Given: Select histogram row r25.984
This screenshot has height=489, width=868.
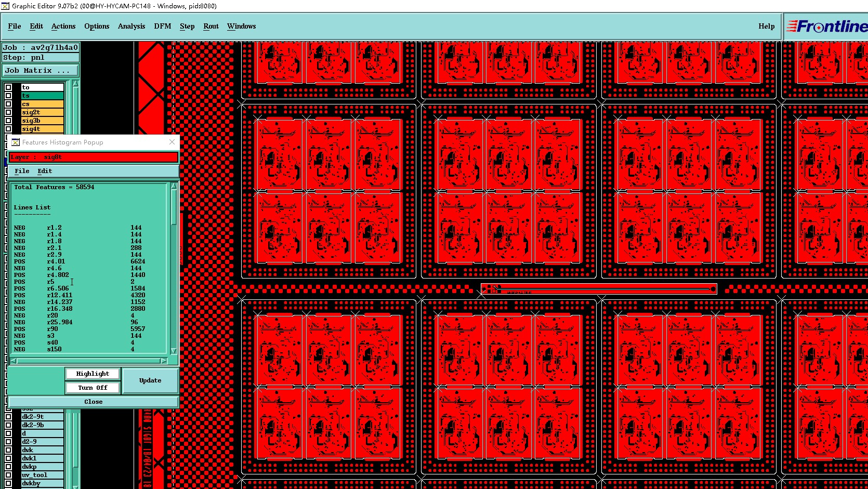Looking at the screenshot, I should pos(80,322).
